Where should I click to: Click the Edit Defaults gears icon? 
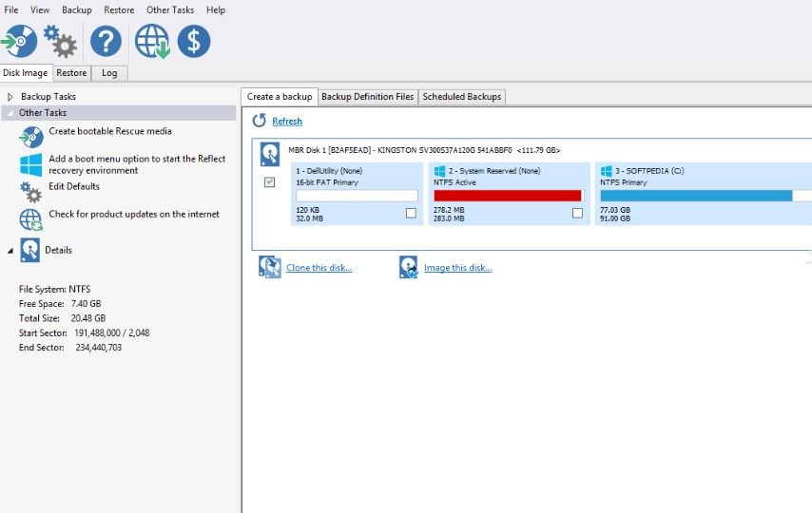point(31,192)
